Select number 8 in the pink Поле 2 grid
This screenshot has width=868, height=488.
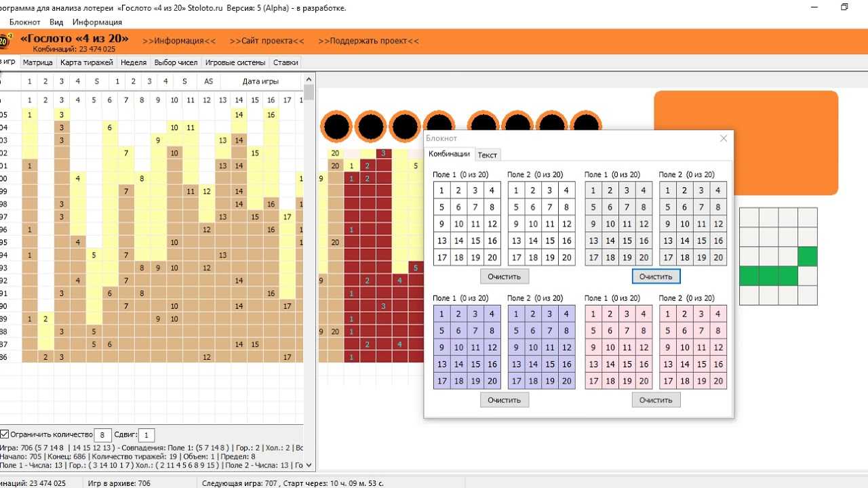tap(718, 331)
